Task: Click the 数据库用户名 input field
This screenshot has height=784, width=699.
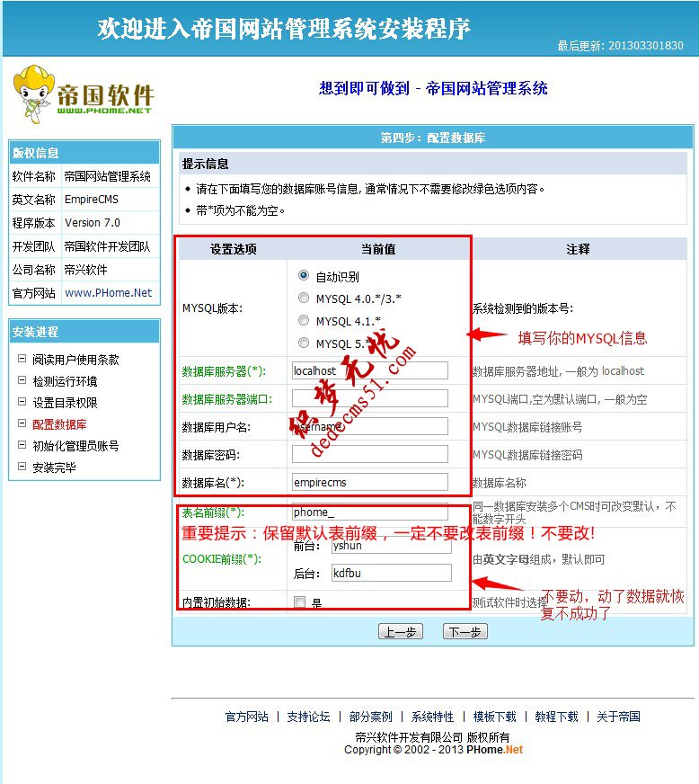Action: click(x=370, y=426)
